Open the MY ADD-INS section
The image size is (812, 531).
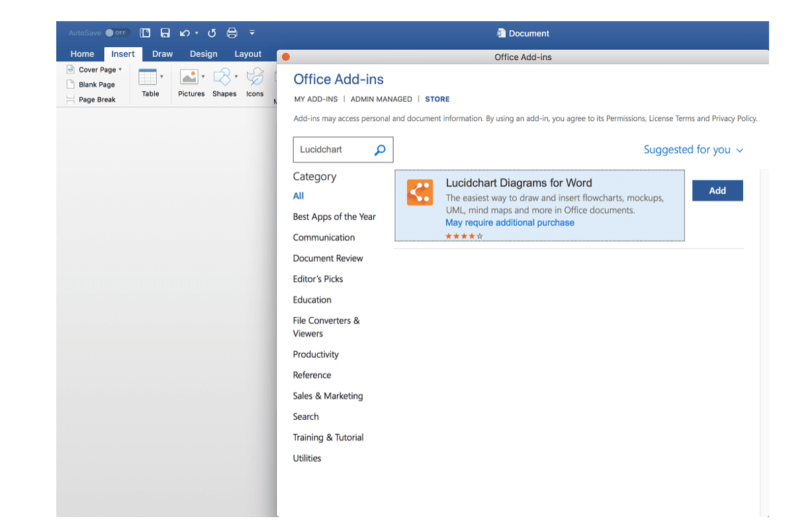coord(316,99)
